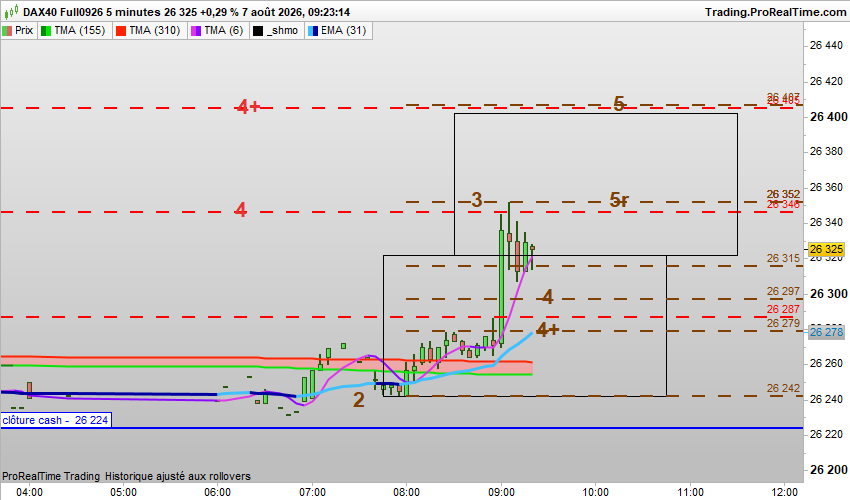Select the brown 4+ wave label
This screenshot has width=850, height=500.
point(548,329)
